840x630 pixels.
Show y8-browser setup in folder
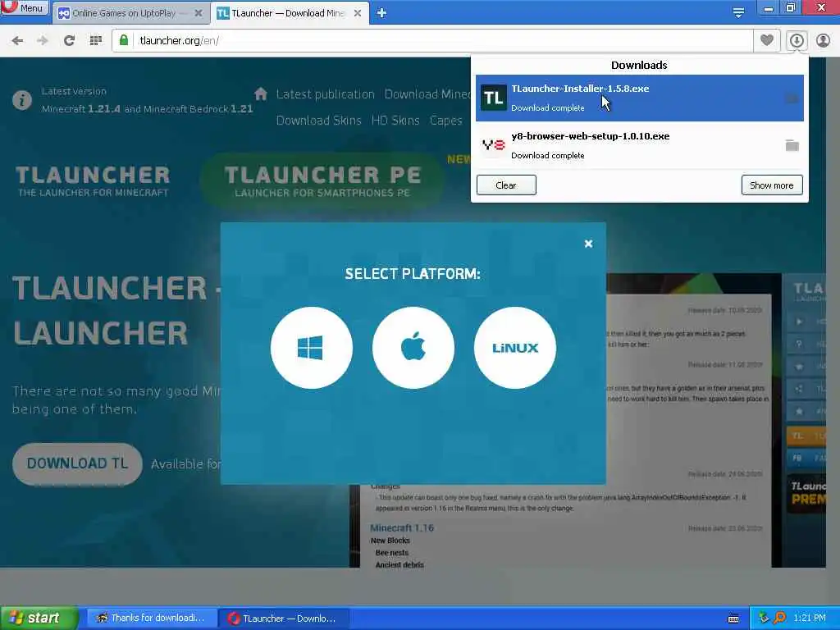(x=792, y=145)
